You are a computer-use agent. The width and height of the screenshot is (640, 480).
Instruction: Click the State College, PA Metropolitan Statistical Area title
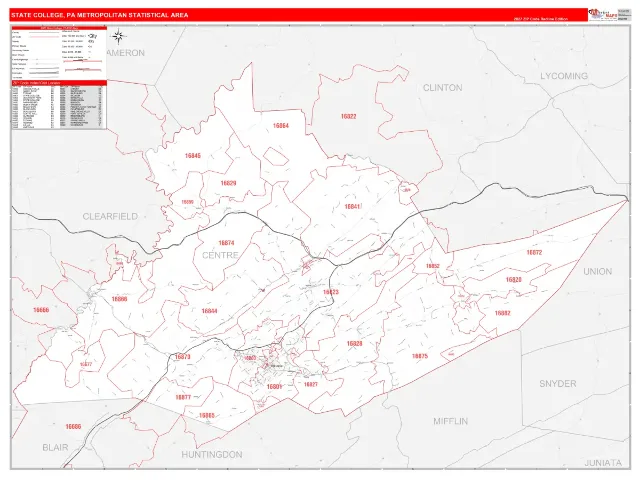click(x=100, y=15)
